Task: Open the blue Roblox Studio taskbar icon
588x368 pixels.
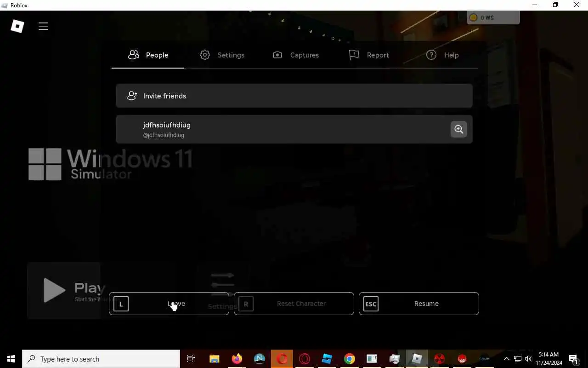Action: [x=327, y=359]
